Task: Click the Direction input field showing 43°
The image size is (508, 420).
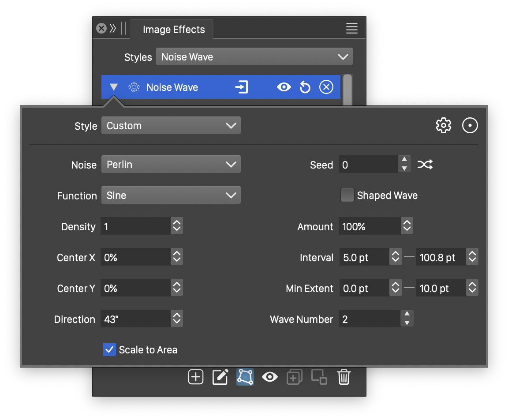Action: click(135, 319)
